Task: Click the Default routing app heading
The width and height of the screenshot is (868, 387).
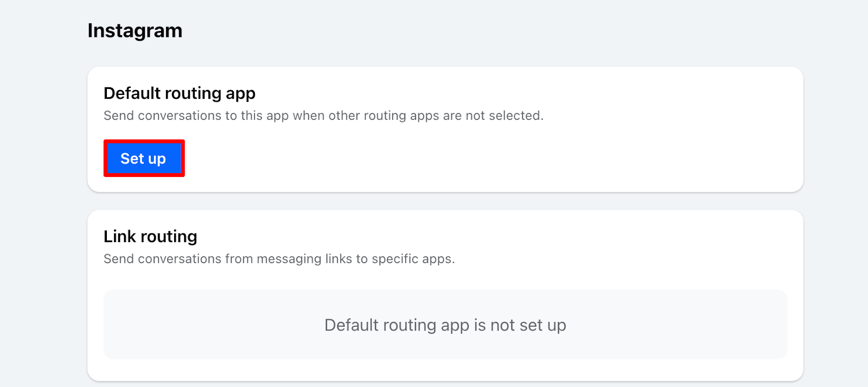Action: (x=179, y=93)
